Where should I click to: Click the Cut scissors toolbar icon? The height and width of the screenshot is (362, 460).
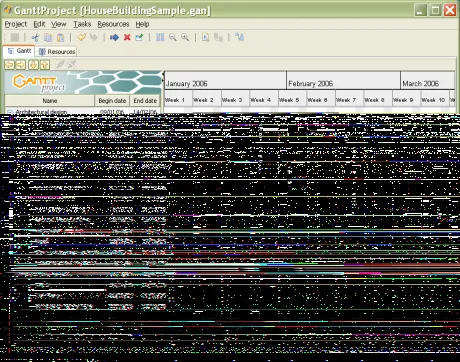(35, 37)
